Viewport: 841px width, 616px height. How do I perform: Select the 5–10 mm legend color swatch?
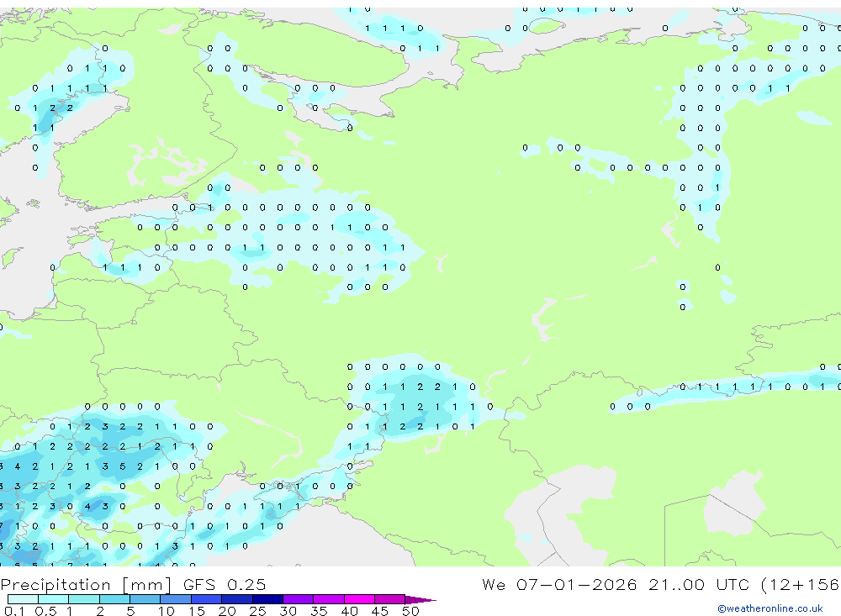[145, 599]
